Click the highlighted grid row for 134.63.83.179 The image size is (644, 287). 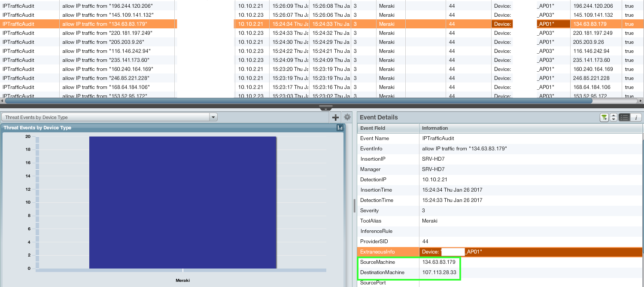[322, 24]
